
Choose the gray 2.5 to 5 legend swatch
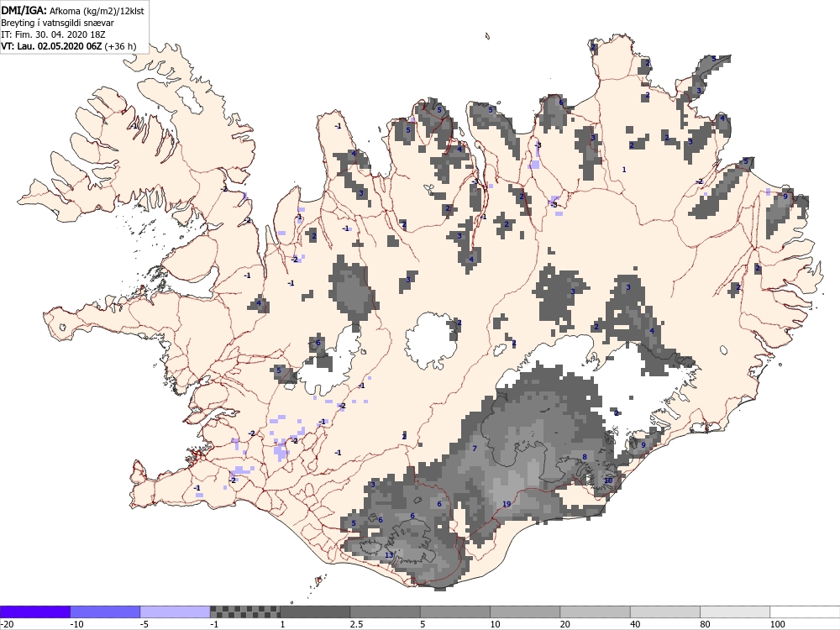pyautogui.click(x=386, y=612)
